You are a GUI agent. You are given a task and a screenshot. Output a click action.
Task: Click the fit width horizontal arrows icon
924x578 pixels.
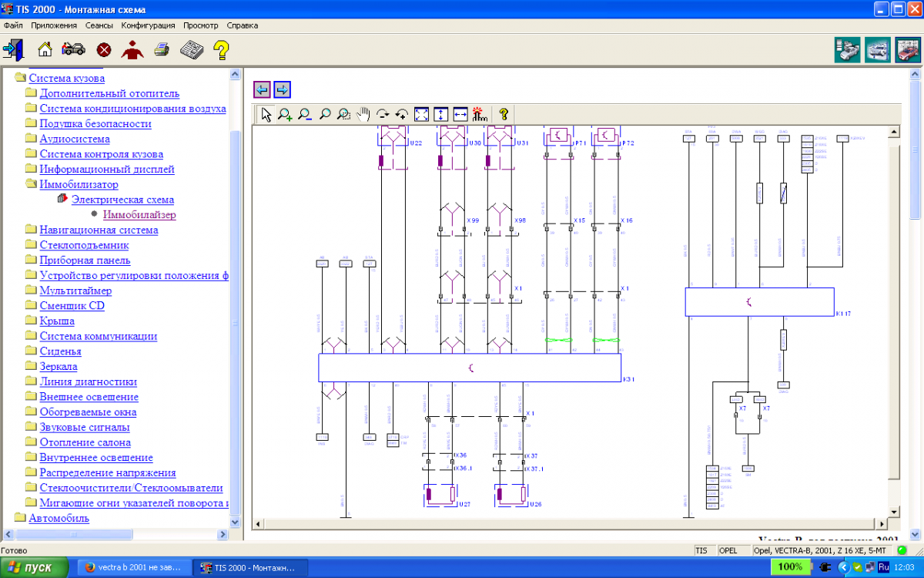coord(460,115)
